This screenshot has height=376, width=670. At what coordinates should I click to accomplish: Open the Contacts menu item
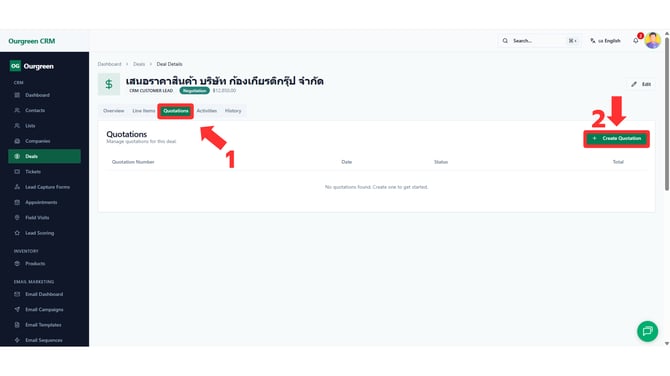[44, 110]
